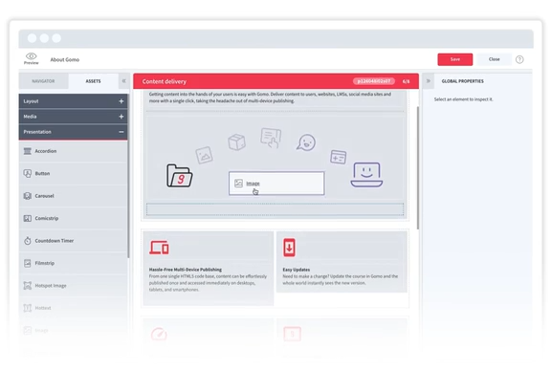Click the smiling laptop illustration
Viewport: 551px width, 392px height.
366,175
